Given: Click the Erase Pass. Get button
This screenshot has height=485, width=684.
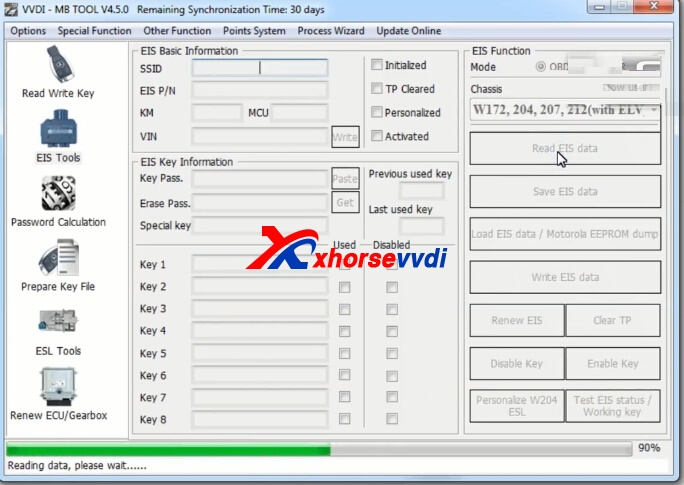Looking at the screenshot, I should click(x=345, y=202).
